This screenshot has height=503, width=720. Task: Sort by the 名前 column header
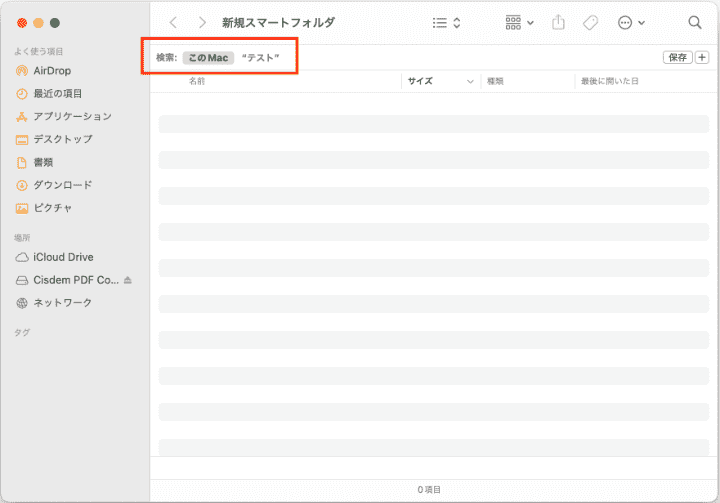[197, 81]
